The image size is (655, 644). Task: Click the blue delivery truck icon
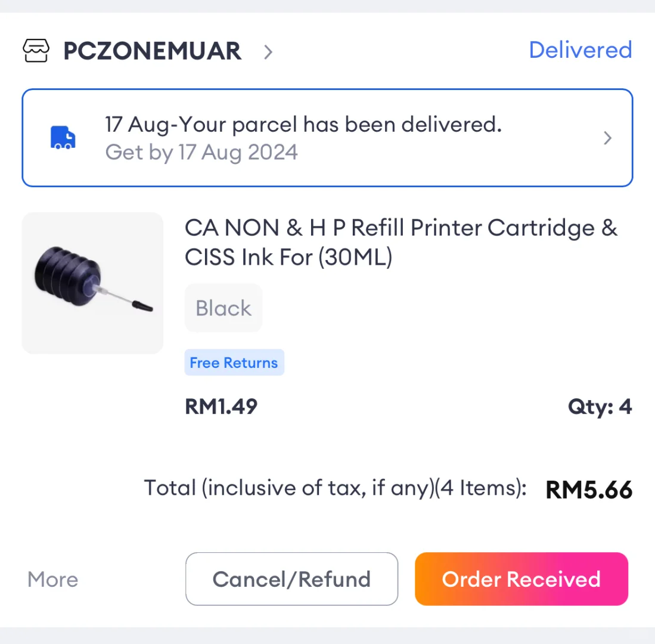[x=63, y=138]
